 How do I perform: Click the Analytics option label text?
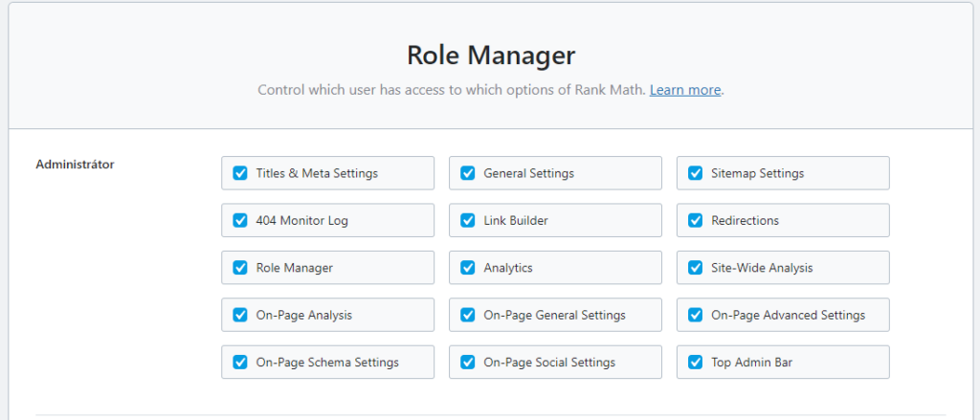(508, 269)
